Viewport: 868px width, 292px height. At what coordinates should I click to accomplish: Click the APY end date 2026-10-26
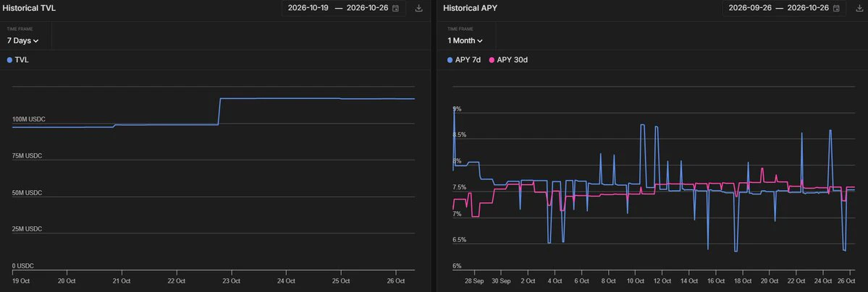pyautogui.click(x=808, y=8)
